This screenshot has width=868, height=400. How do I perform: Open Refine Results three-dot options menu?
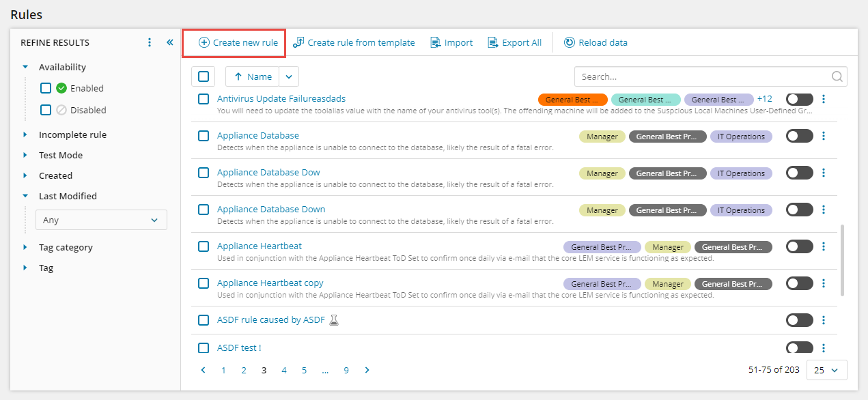[150, 42]
